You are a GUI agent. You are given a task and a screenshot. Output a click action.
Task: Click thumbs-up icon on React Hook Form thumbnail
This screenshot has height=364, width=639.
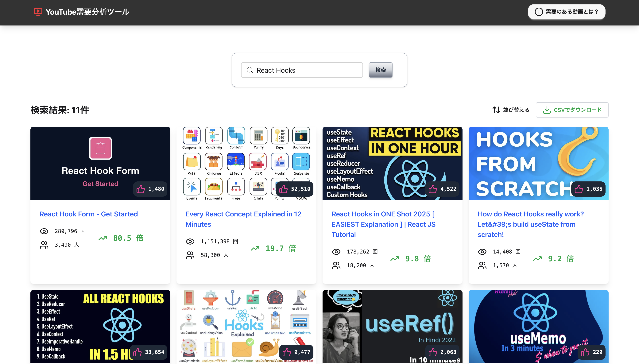click(141, 189)
